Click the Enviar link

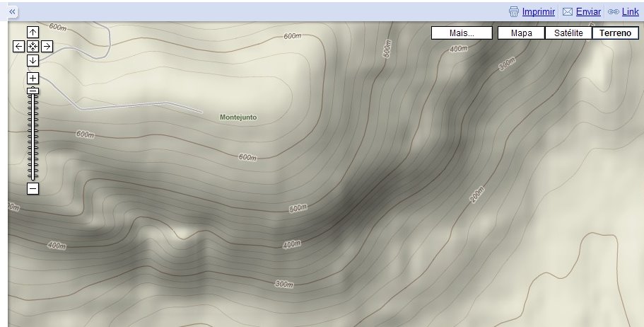click(588, 12)
